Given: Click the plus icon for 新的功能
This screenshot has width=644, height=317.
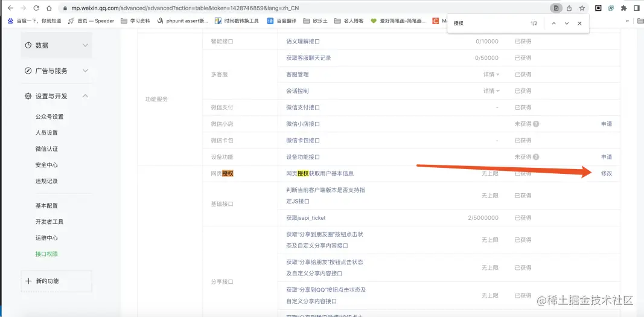Looking at the screenshot, I should pyautogui.click(x=28, y=281).
